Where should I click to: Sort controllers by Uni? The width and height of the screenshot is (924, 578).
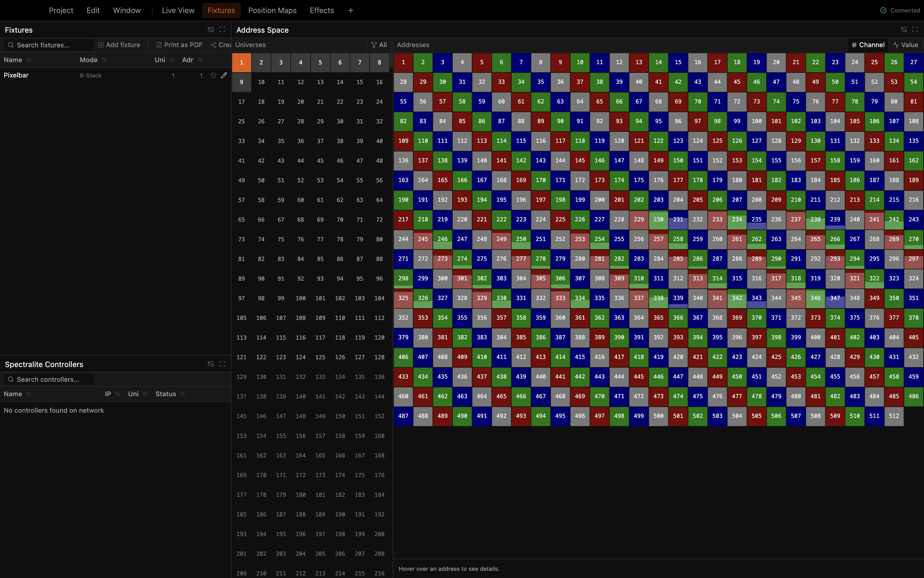137,394
